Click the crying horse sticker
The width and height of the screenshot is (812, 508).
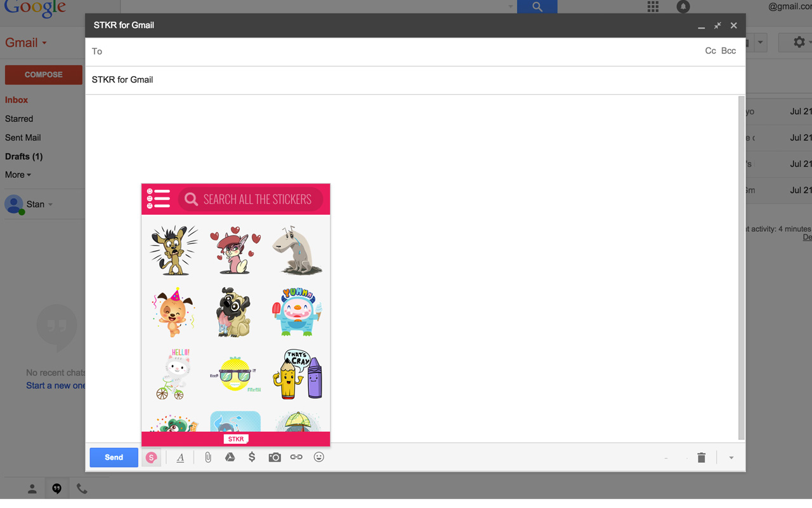tap(297, 250)
